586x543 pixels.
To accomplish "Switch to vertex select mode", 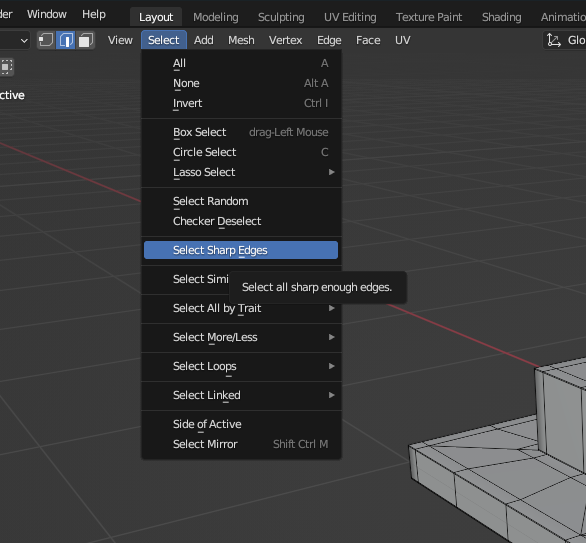I will (x=46, y=40).
